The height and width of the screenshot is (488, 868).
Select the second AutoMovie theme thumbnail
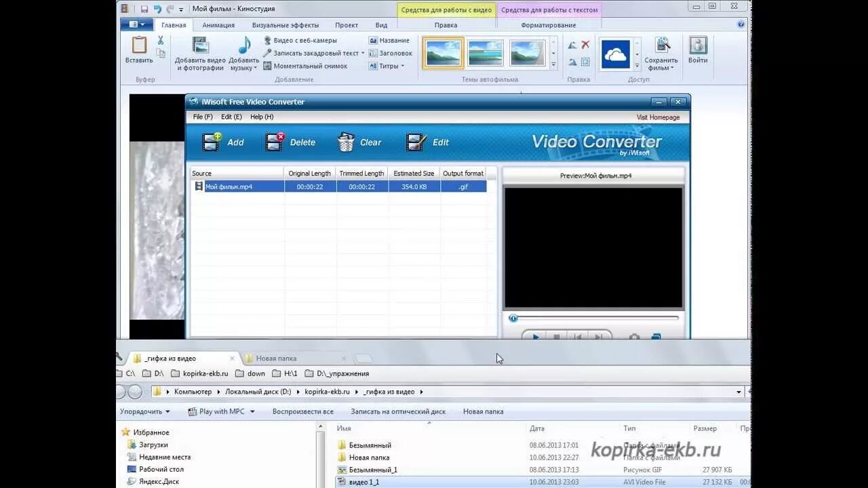pos(486,53)
